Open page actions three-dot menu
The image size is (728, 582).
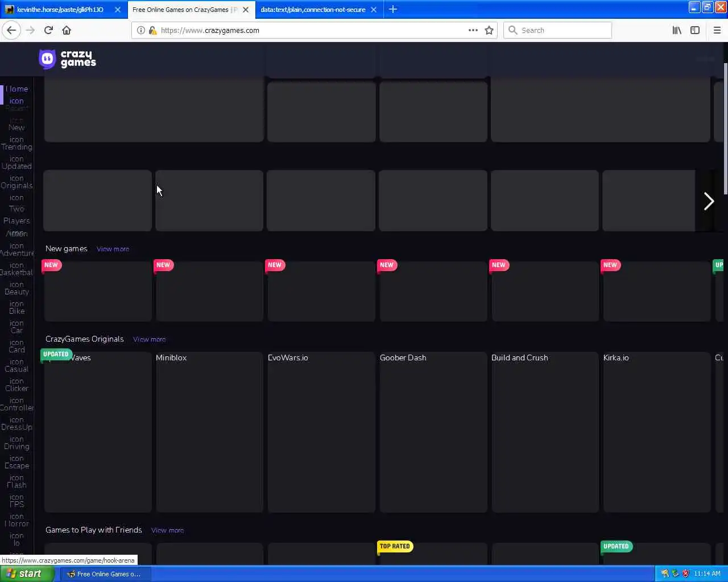(x=473, y=30)
